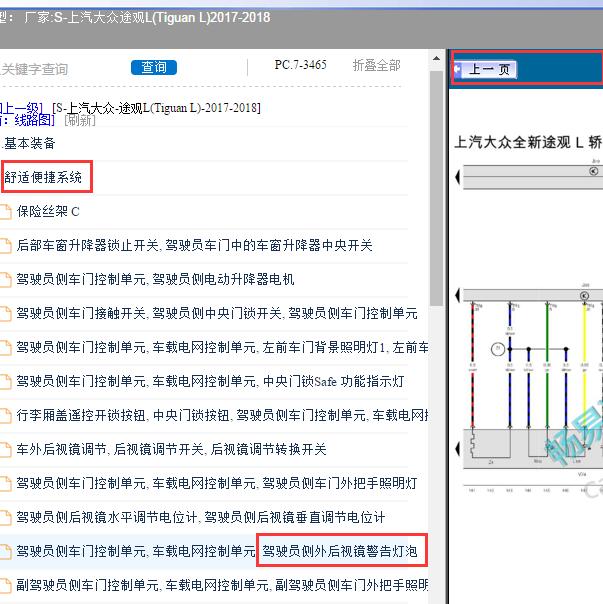Open 副驾驶员侧车门控制单元 diagram entry
This screenshot has width=603, height=604.
tap(222, 585)
